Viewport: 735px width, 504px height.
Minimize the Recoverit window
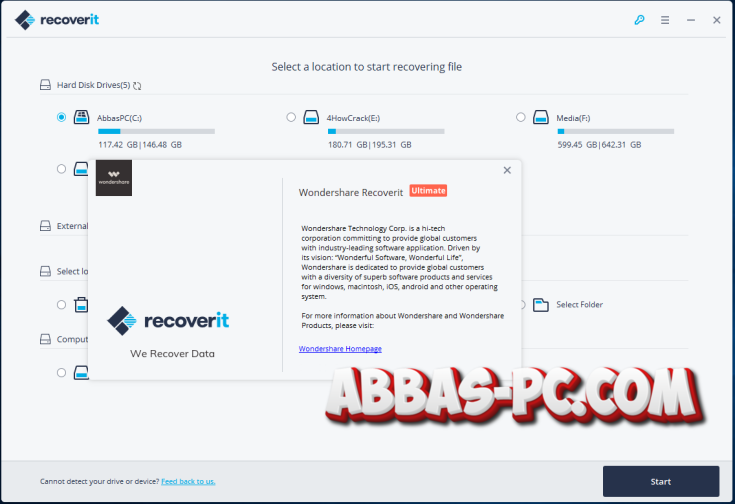pyautogui.click(x=690, y=20)
